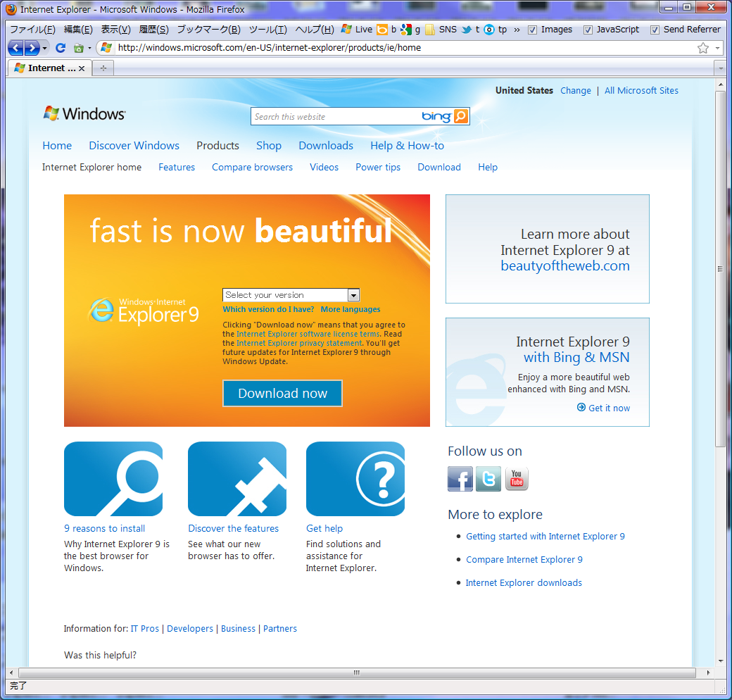Click in the 'Search this website' field
Image resolution: width=732 pixels, height=700 pixels.
pyautogui.click(x=335, y=117)
